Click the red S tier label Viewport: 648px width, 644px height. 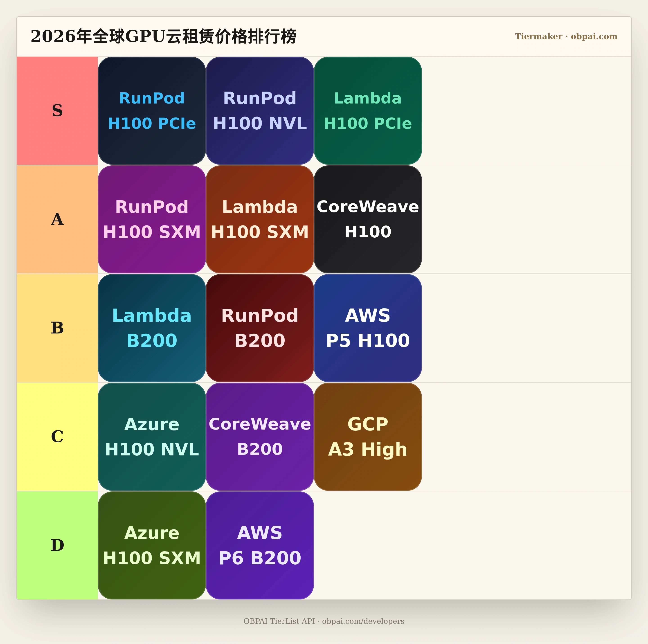click(57, 111)
